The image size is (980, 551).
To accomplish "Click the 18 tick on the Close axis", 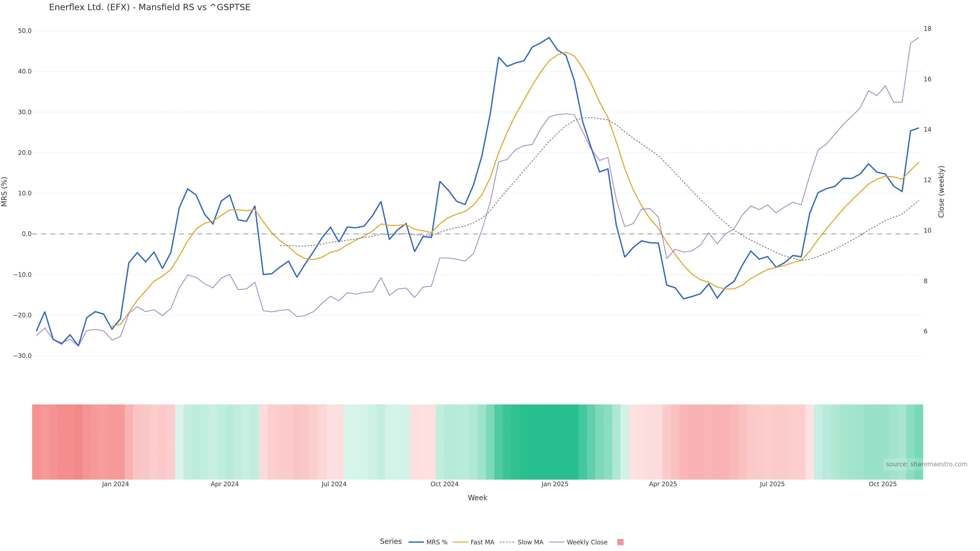I will click(927, 29).
